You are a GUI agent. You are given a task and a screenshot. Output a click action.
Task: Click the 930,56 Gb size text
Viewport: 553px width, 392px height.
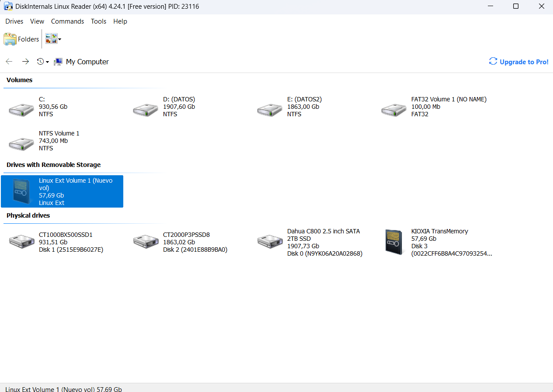(x=53, y=107)
